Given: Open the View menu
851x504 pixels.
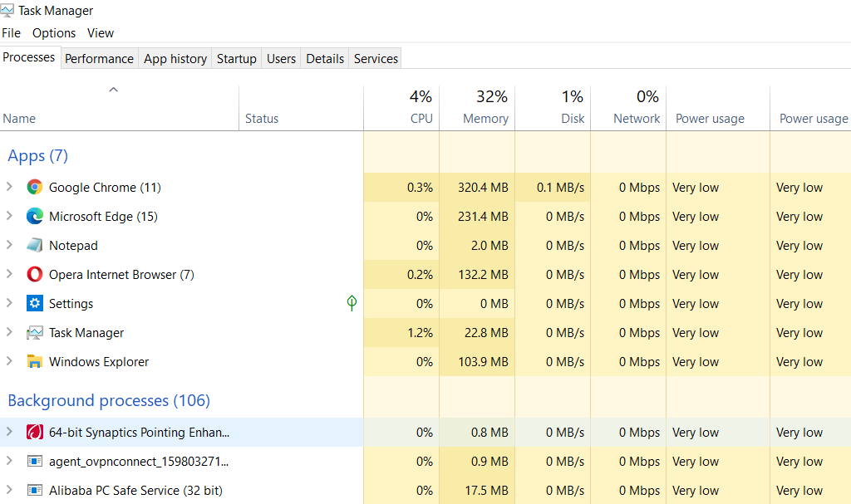Looking at the screenshot, I should pyautogui.click(x=101, y=33).
